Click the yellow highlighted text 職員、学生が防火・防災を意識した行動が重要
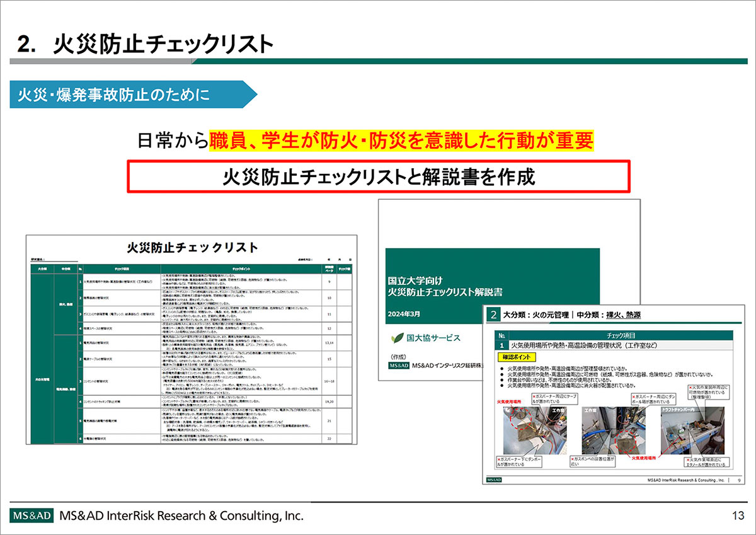Viewport: 756px width, 535px height. [x=401, y=141]
